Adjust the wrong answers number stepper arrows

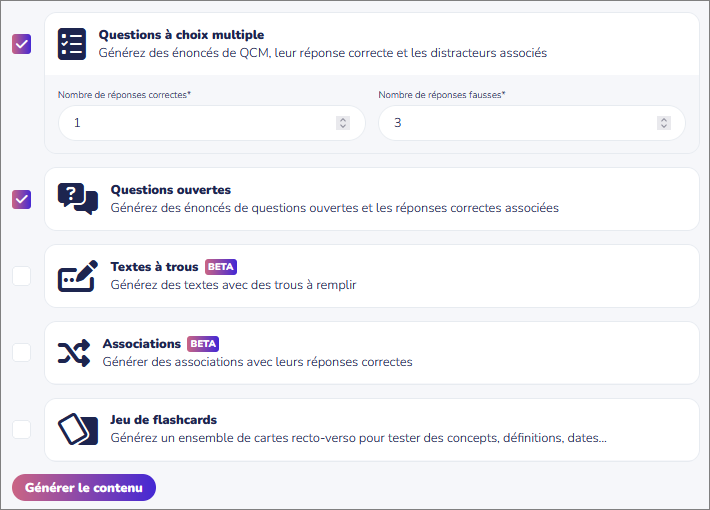(664, 123)
